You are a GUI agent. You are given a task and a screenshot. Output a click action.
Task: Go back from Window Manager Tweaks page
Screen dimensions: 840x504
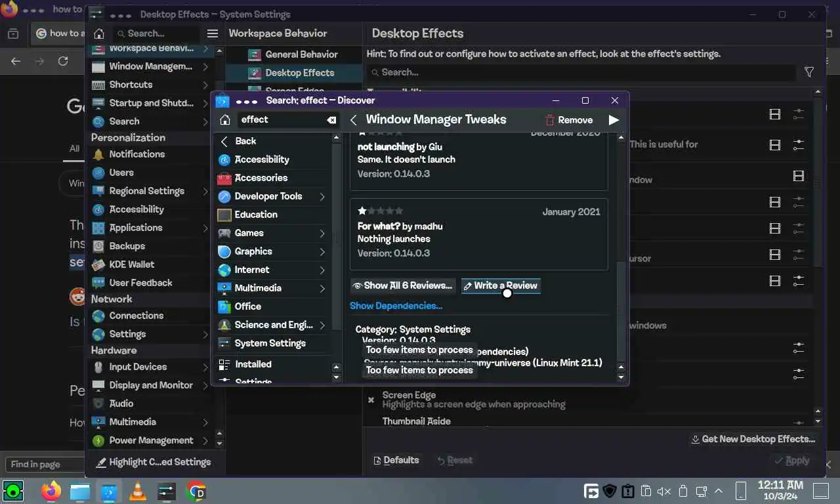[353, 119]
